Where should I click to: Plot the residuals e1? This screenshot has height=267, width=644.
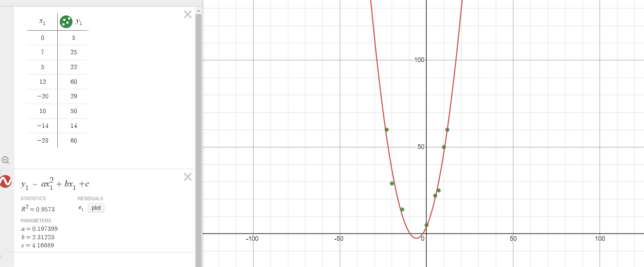point(96,208)
